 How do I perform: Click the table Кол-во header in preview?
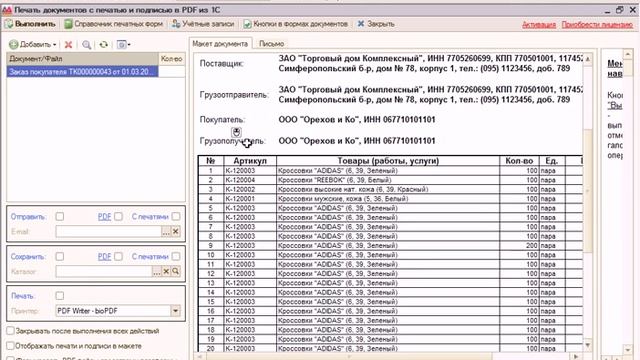(519, 161)
